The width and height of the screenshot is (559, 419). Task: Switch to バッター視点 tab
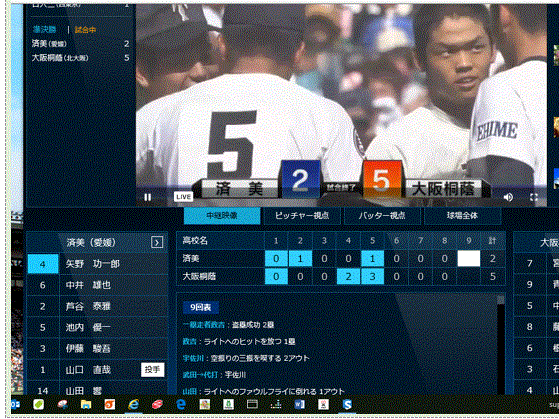[x=382, y=216]
